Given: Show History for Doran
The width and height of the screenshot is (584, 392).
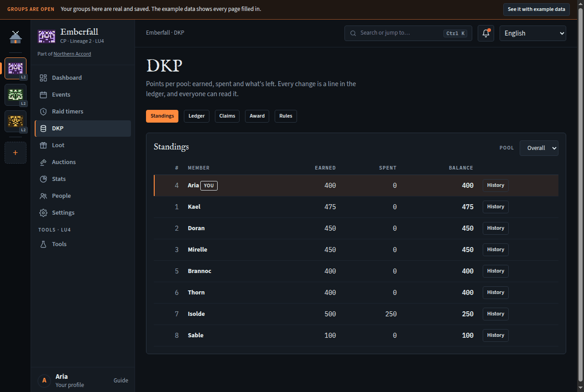Looking at the screenshot, I should [495, 228].
